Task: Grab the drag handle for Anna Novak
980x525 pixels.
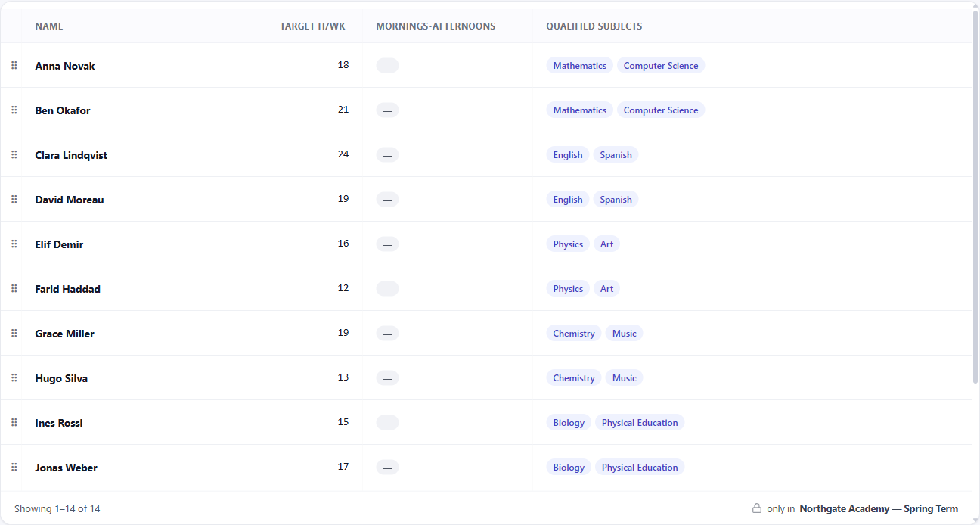Action: [x=14, y=66]
